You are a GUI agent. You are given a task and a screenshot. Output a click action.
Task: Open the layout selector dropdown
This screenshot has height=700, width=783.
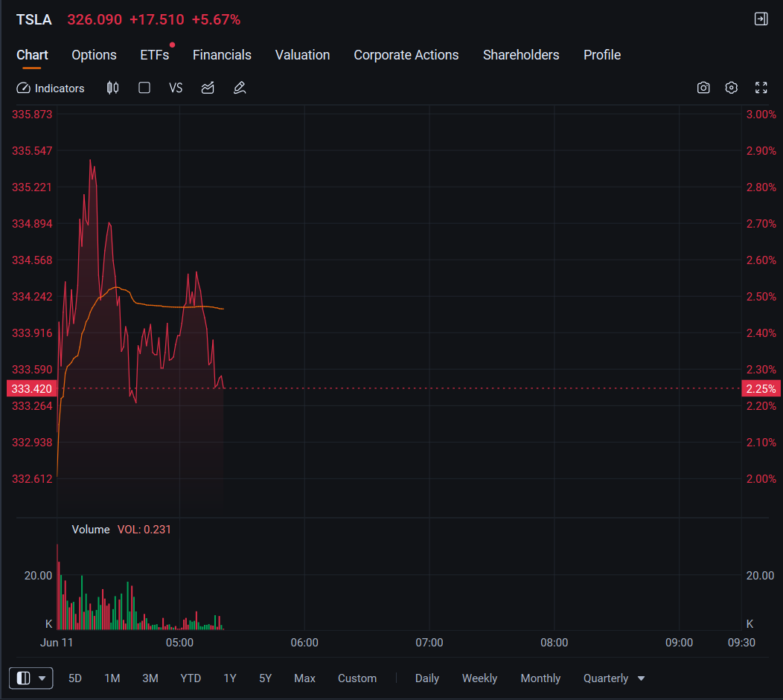(x=31, y=678)
